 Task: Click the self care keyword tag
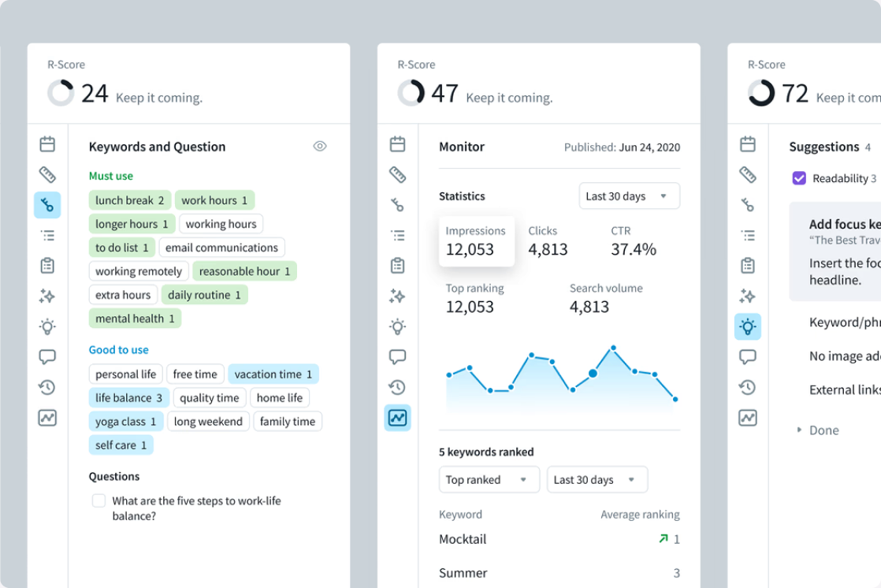click(x=121, y=445)
